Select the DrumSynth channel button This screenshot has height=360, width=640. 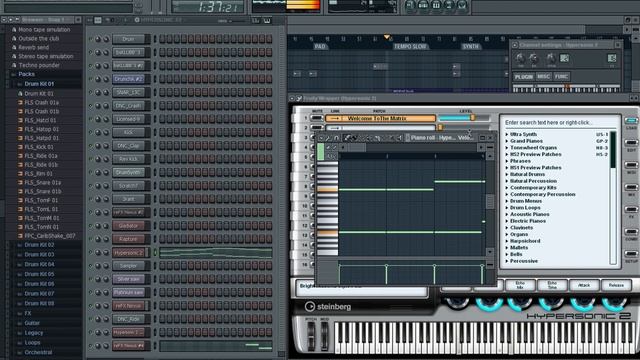pos(128,173)
